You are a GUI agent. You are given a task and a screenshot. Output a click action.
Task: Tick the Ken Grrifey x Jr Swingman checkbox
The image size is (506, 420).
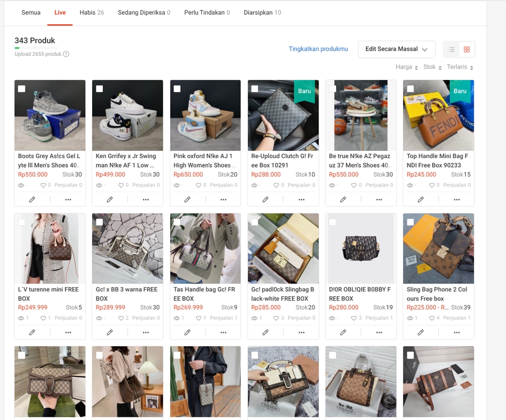[100, 89]
